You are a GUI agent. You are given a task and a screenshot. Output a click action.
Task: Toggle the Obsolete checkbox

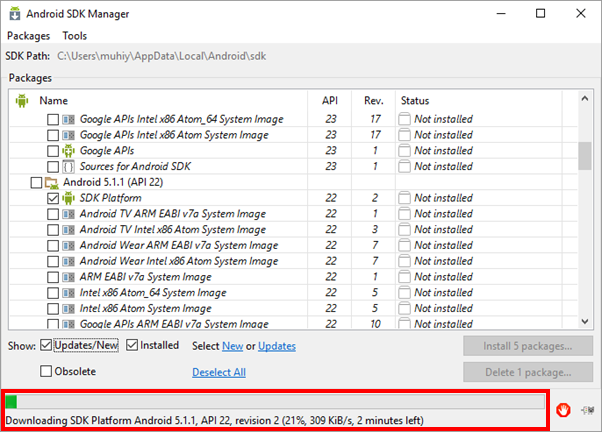(x=46, y=371)
